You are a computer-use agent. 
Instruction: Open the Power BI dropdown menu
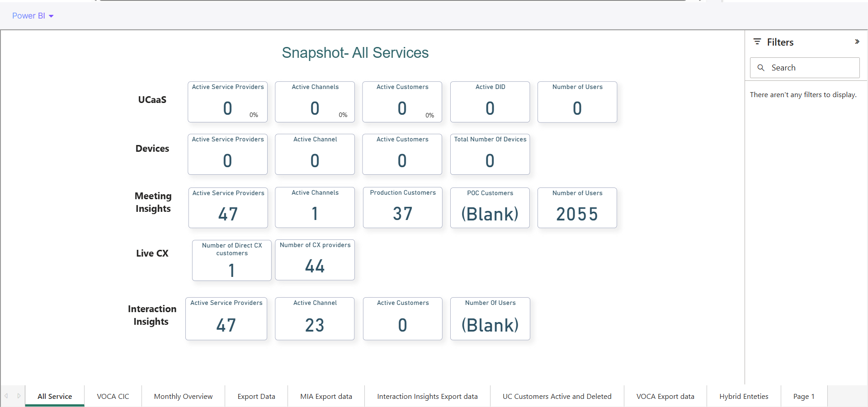click(x=33, y=16)
